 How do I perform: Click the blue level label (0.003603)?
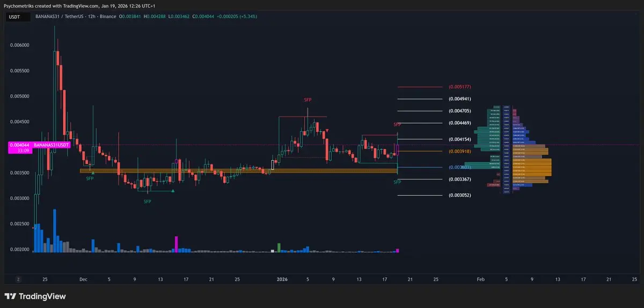460,167
